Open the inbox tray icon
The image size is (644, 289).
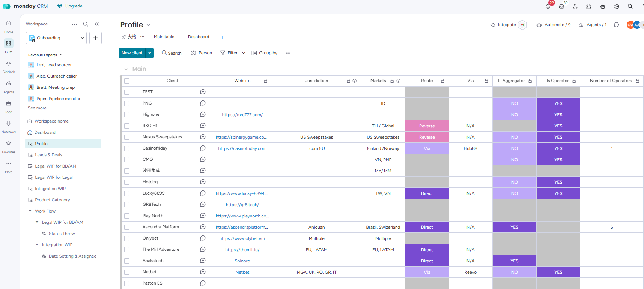pyautogui.click(x=561, y=6)
